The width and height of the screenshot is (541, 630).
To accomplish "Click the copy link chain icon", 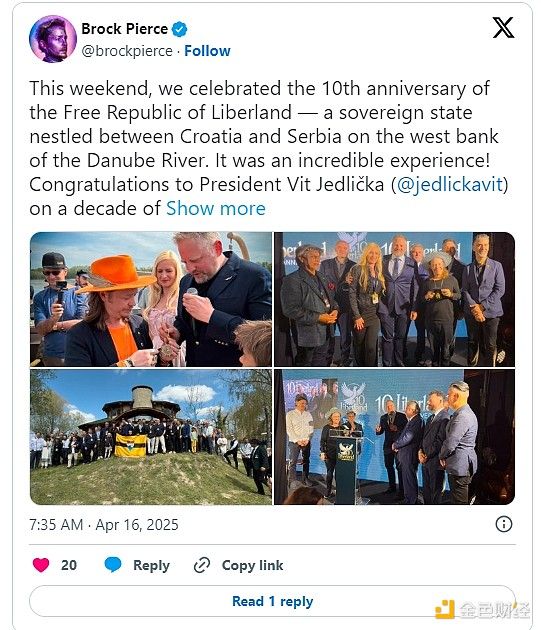I will (x=202, y=565).
